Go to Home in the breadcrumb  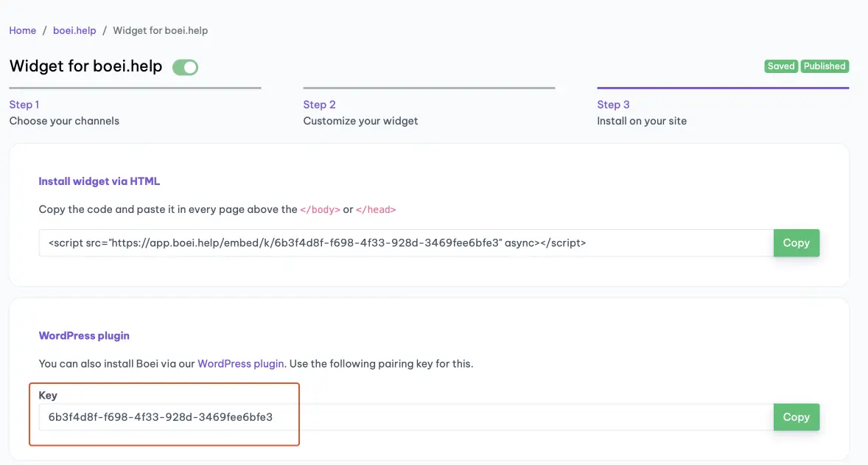[22, 30]
